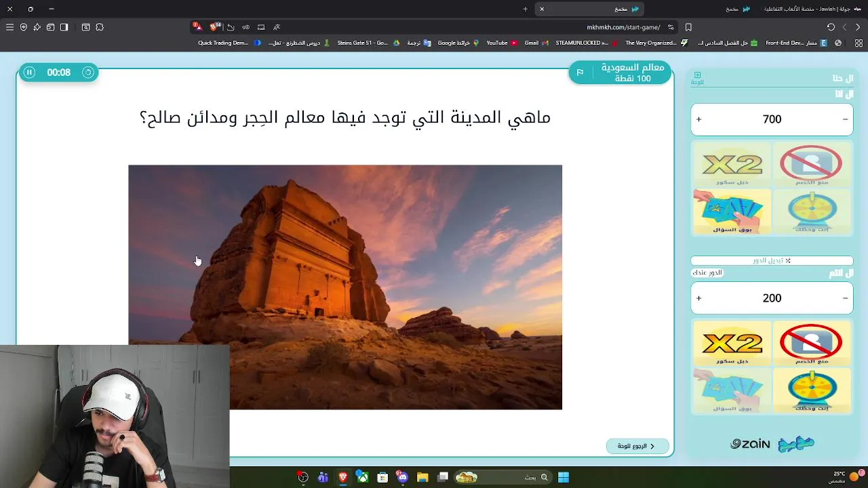
Task: Use بوق السؤال cards power for 200 team
Action: (x=732, y=390)
